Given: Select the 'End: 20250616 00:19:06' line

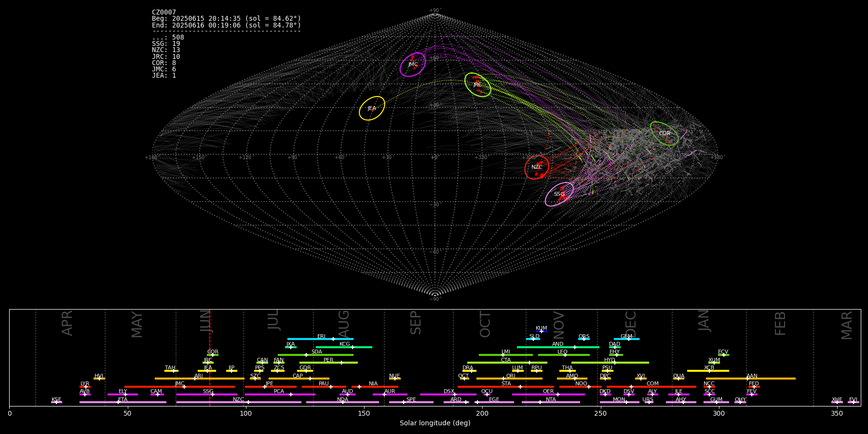Looking at the screenshot, I should pyautogui.click(x=226, y=25).
